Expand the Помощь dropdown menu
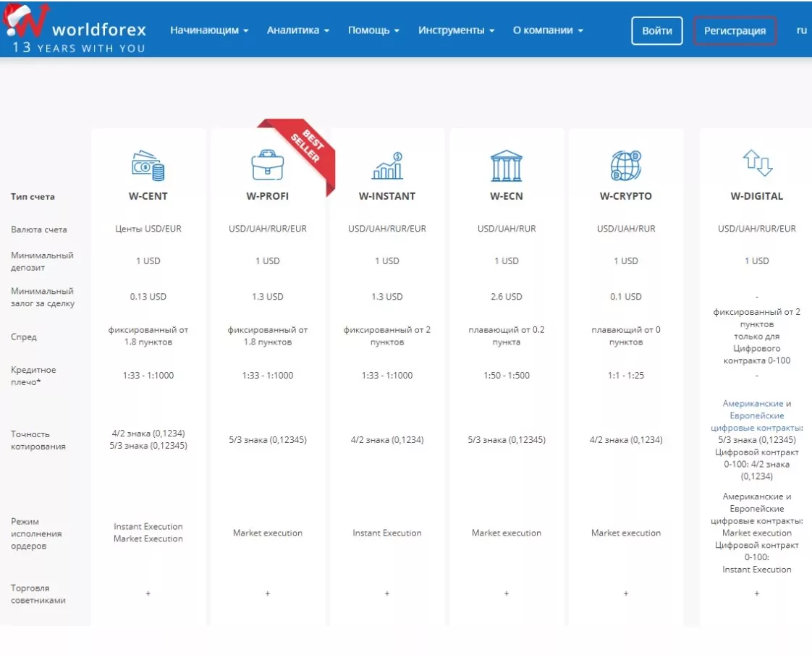This screenshot has height=655, width=812. 373,30
